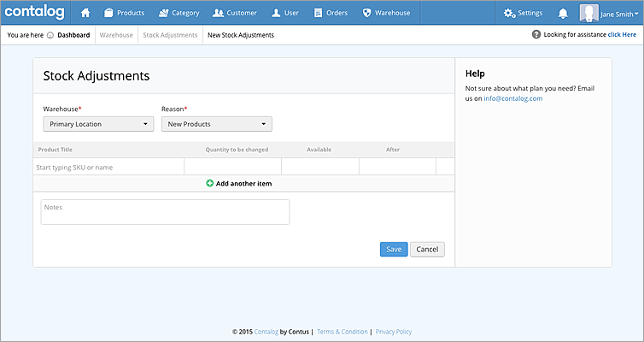Viewport: 644px width, 342px height.
Task: Go to home via house icon
Action: tap(85, 13)
